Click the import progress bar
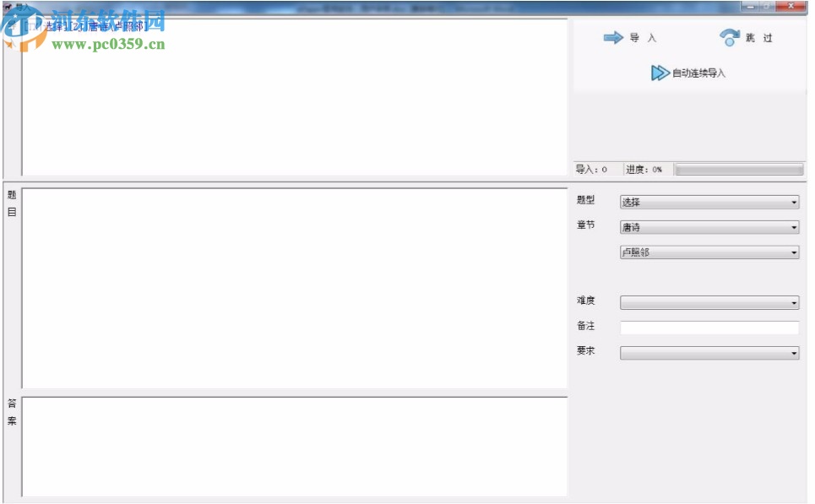This screenshot has width=815, height=504. (x=739, y=170)
